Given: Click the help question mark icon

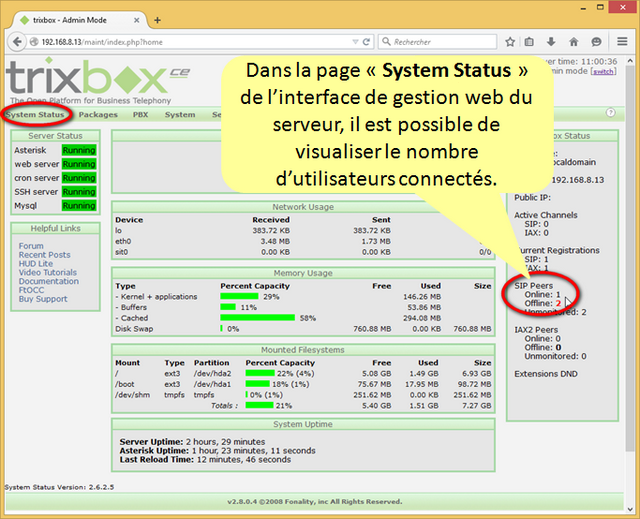Looking at the screenshot, I should [610, 113].
